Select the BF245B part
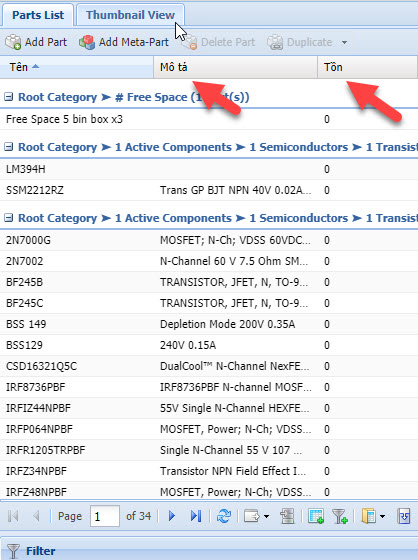 click(209, 282)
